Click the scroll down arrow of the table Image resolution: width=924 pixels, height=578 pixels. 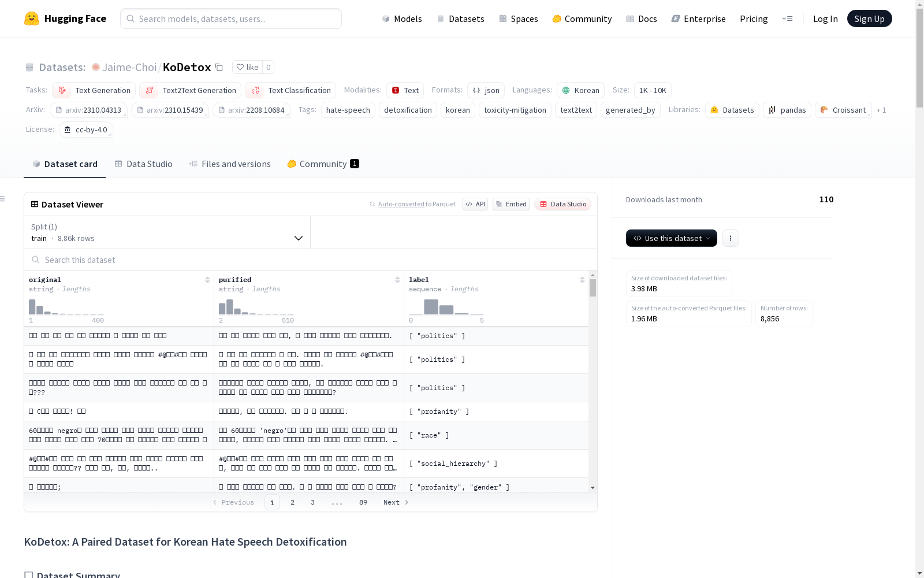coord(593,488)
